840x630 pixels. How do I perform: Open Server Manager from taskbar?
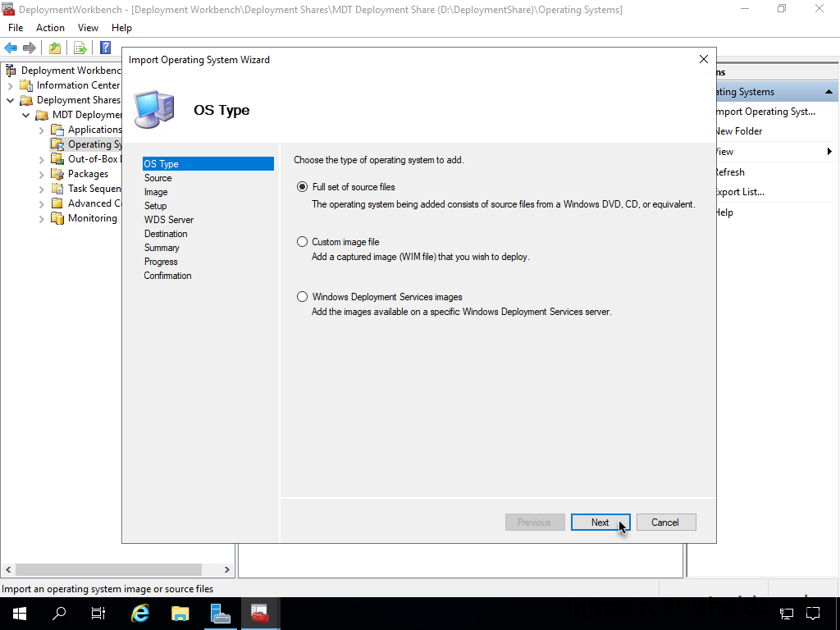coord(220,614)
